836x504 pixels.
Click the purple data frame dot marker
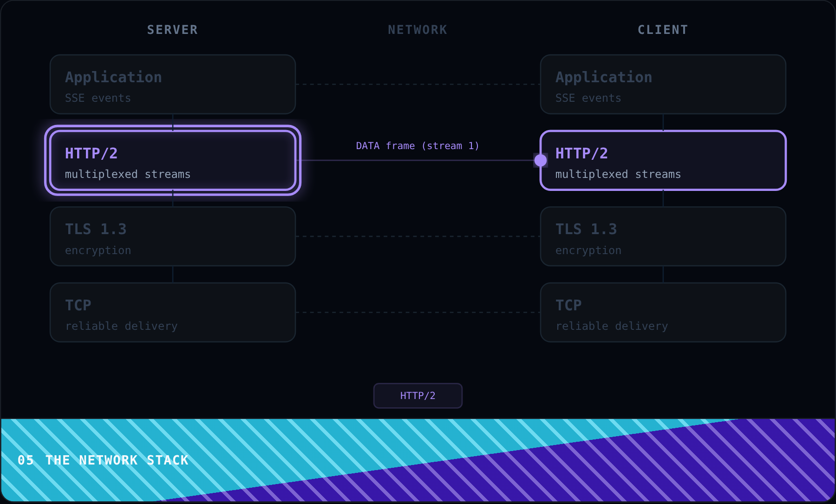coord(541,160)
